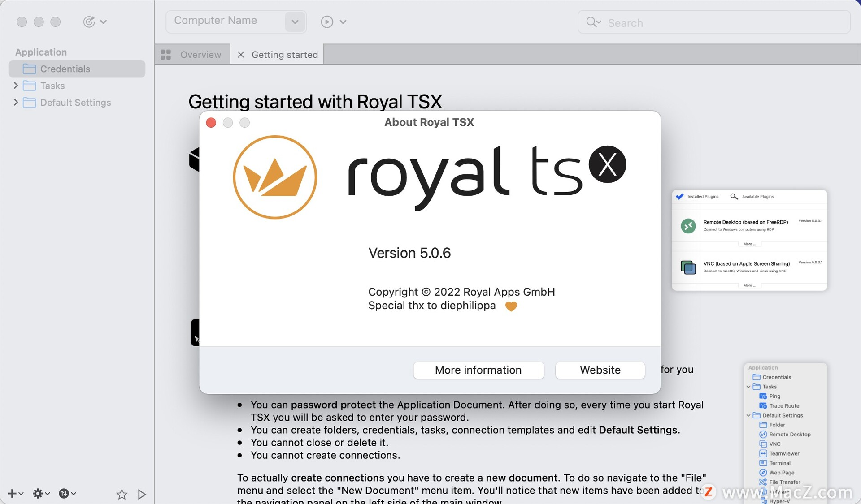861x504 pixels.
Task: Click the star favorites icon in bottom toolbar
Action: click(122, 494)
